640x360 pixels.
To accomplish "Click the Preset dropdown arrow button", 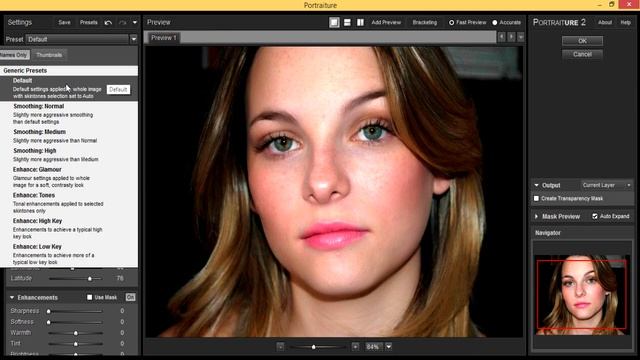I will point(133,39).
